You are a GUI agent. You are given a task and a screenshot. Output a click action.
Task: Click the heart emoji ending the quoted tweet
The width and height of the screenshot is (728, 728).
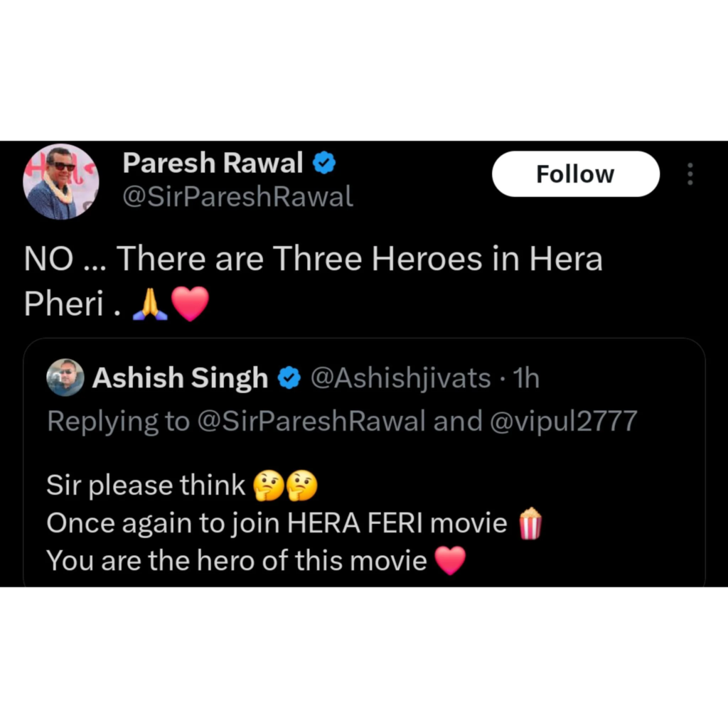click(450, 560)
